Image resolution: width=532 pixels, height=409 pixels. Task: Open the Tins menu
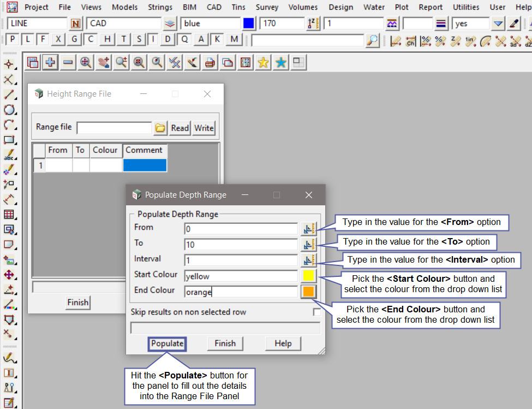pos(238,7)
